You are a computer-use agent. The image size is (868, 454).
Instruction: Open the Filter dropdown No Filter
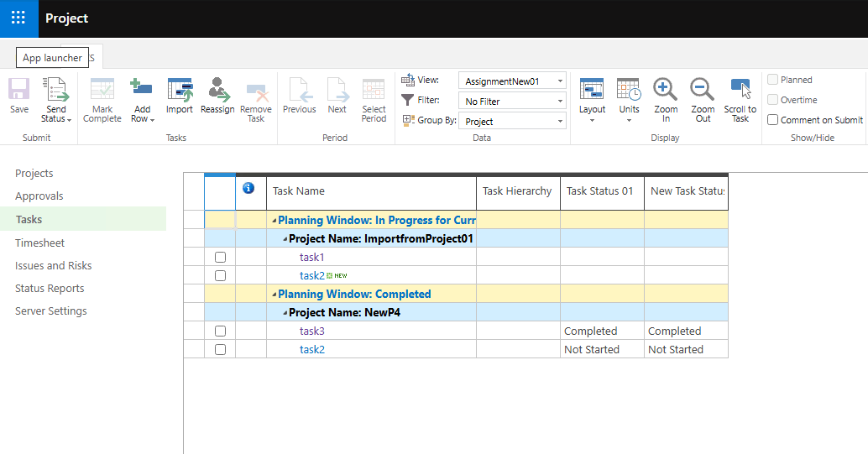(x=512, y=102)
